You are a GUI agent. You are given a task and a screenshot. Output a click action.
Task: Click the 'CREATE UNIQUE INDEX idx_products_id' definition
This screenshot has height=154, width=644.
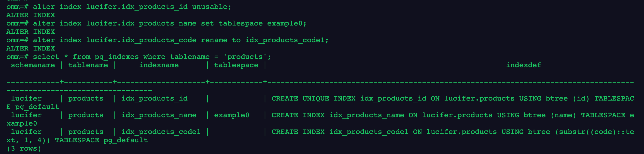click(453, 99)
